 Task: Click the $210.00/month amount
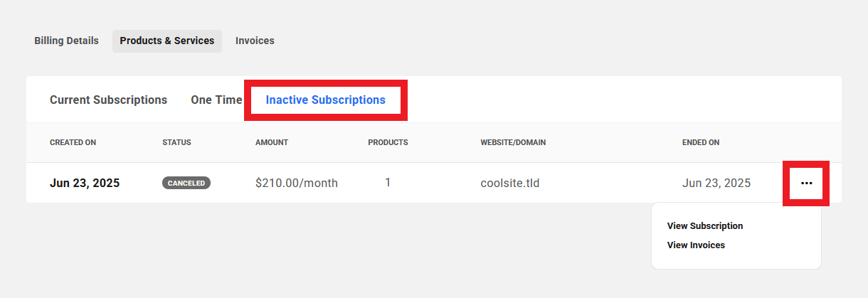[297, 183]
